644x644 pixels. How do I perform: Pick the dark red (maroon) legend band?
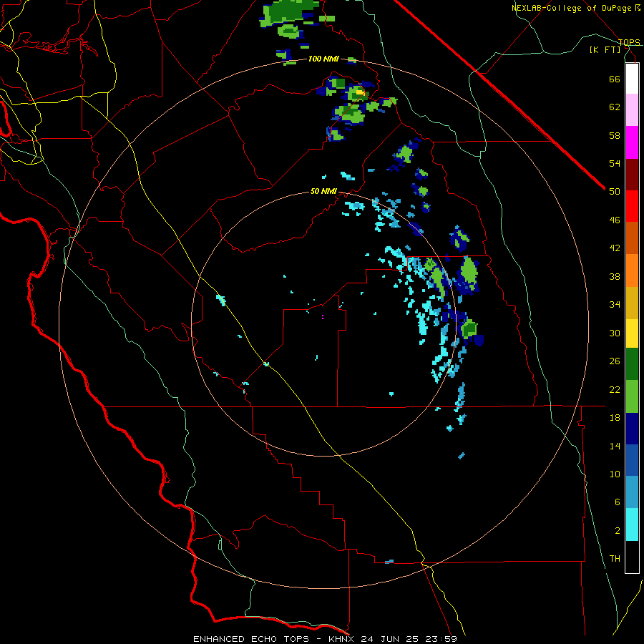point(632,174)
